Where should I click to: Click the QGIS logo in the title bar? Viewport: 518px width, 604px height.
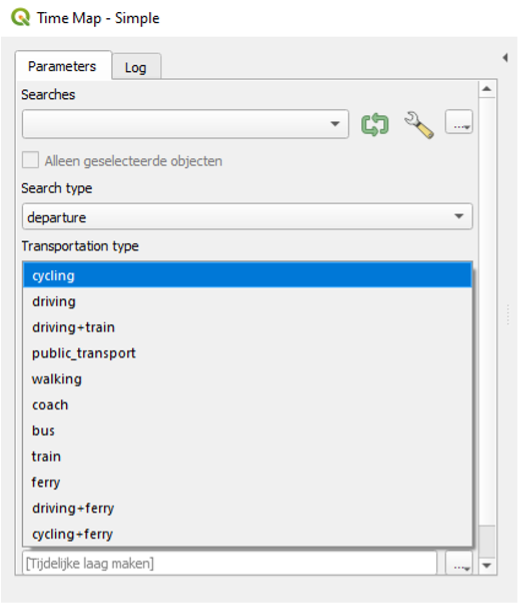pos(20,18)
